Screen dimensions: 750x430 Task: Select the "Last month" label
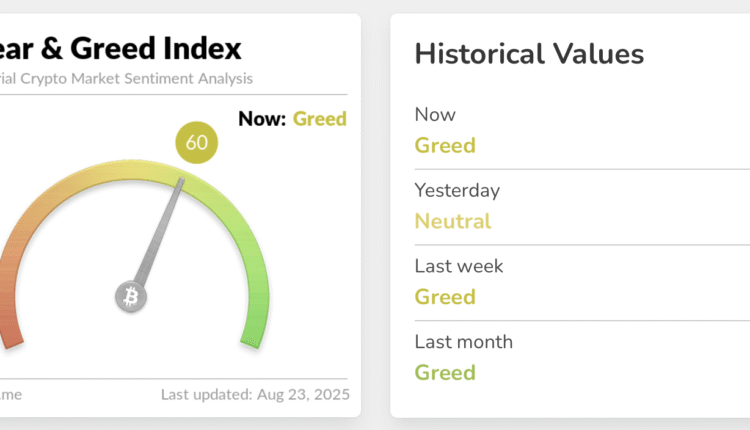pos(464,342)
